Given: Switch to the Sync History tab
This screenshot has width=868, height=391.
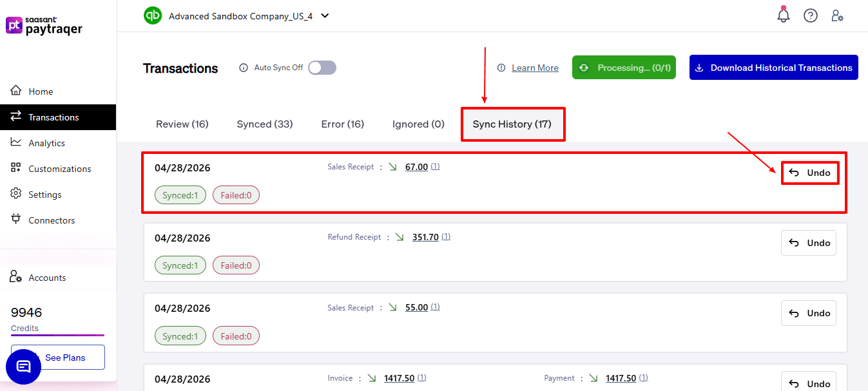Looking at the screenshot, I should click(x=512, y=124).
